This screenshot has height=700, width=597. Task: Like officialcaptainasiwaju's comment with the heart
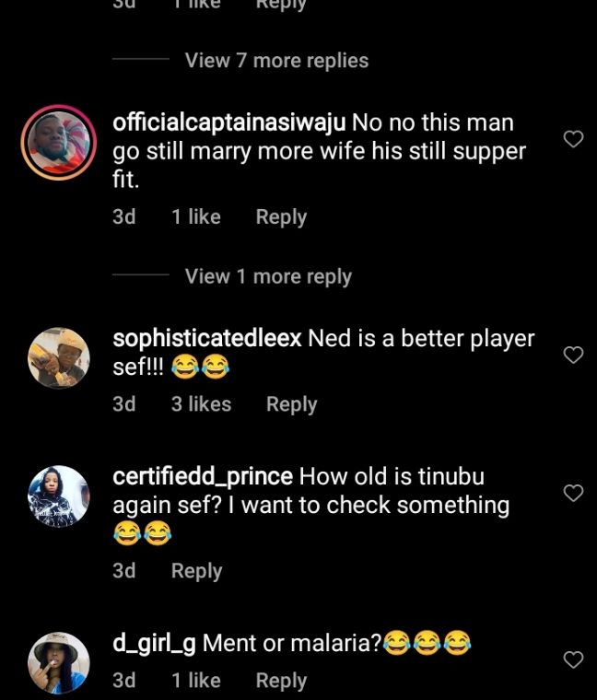[573, 139]
